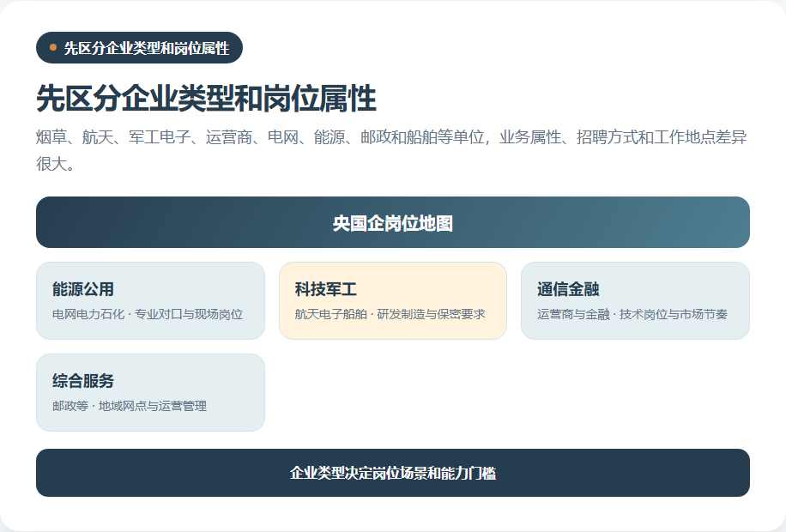Click the paragraph starting with 烟草、航天、军工电子
786x532 pixels.
click(x=391, y=150)
